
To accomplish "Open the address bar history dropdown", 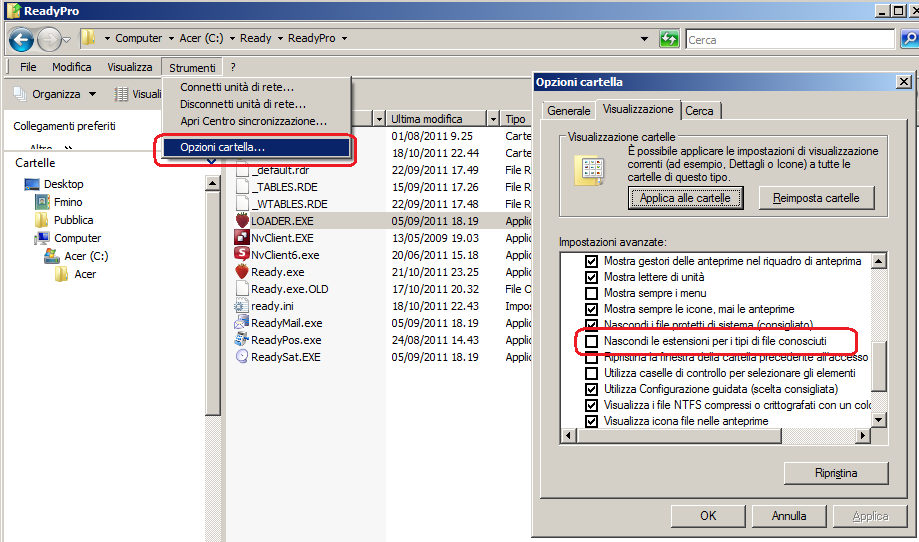I will 644,39.
